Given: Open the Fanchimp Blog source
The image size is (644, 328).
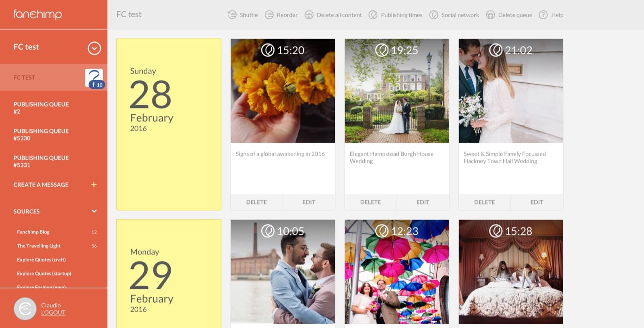Looking at the screenshot, I should tap(33, 232).
